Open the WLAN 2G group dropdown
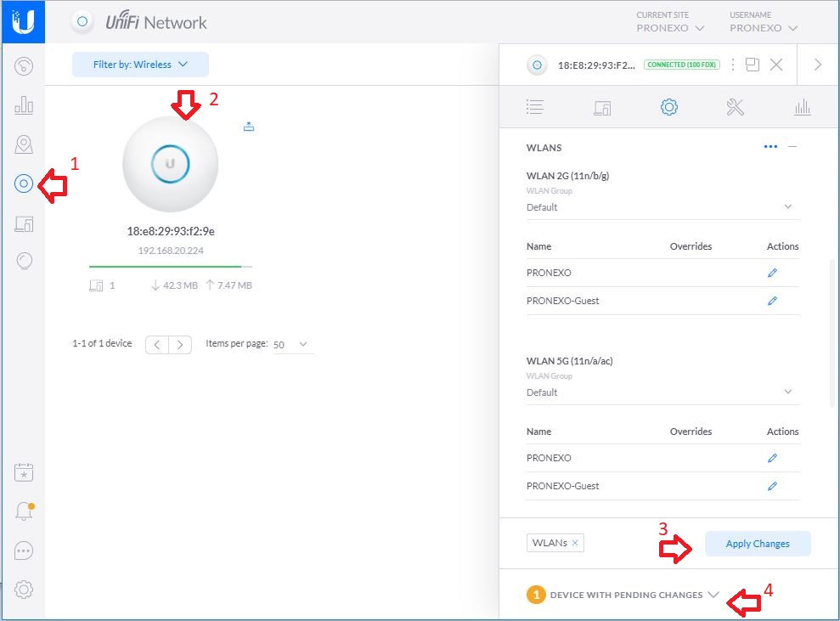 [x=662, y=206]
